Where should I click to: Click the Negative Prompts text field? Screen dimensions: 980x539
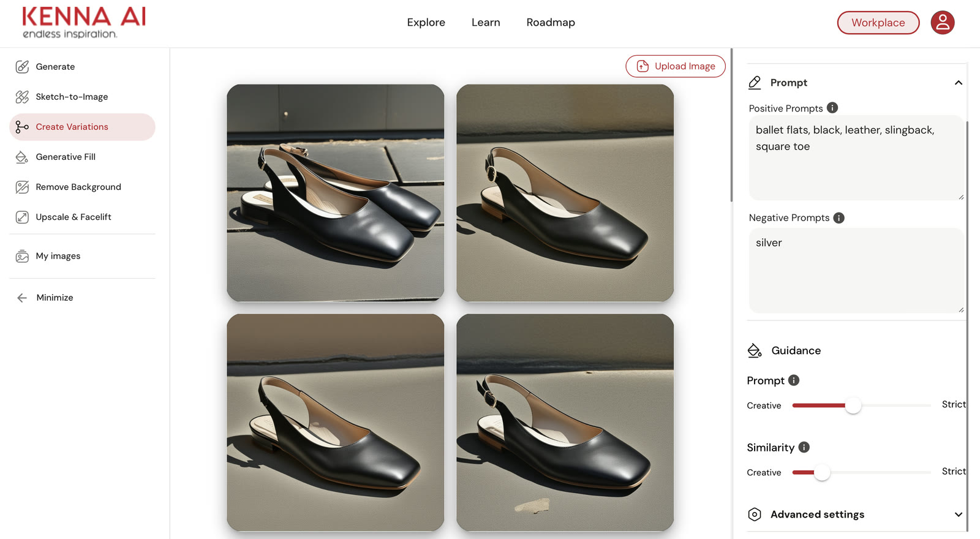856,271
